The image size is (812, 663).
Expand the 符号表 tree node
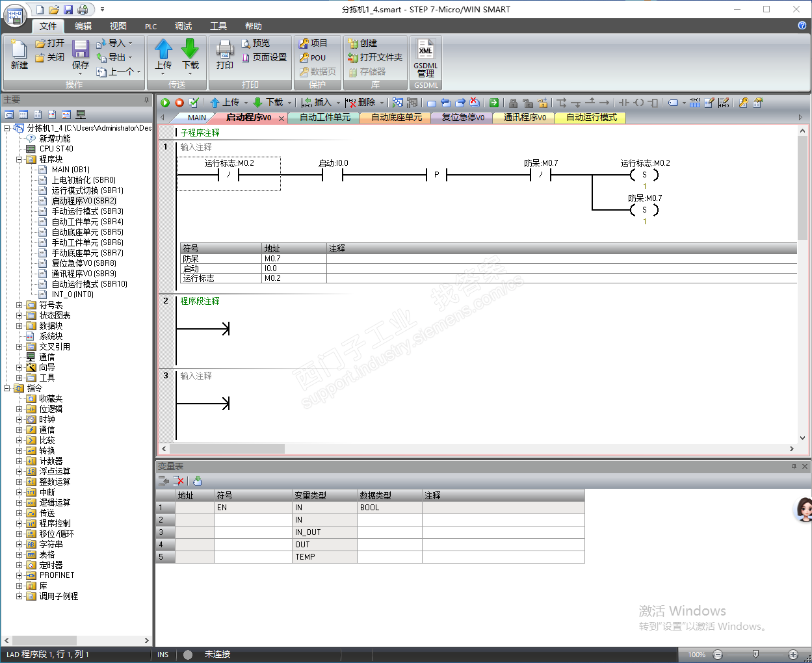tap(19, 305)
